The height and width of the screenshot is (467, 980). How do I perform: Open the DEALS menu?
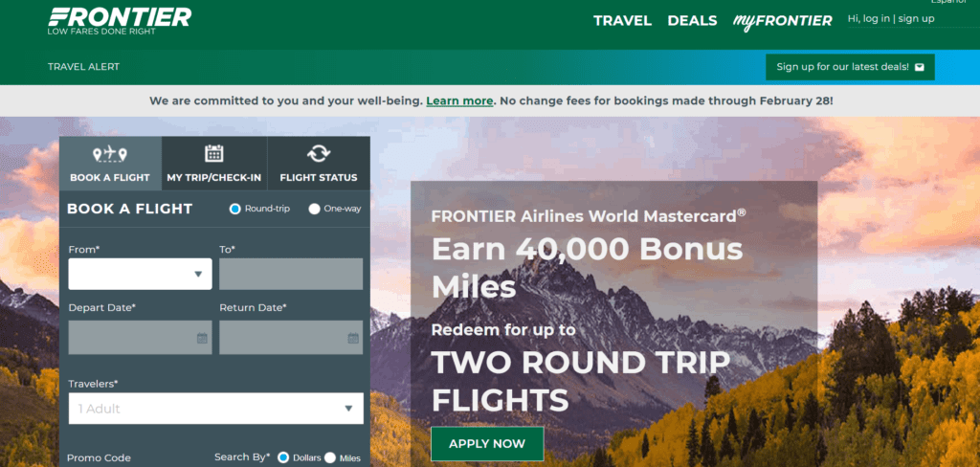coord(692,20)
